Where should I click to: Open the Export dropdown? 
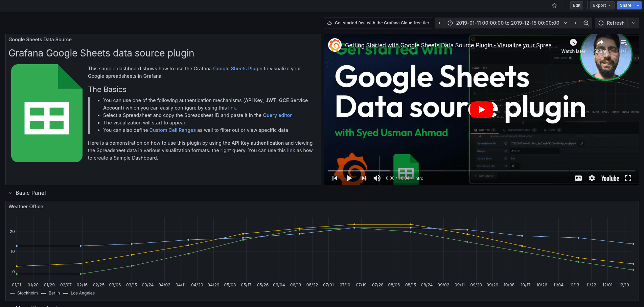602,5
